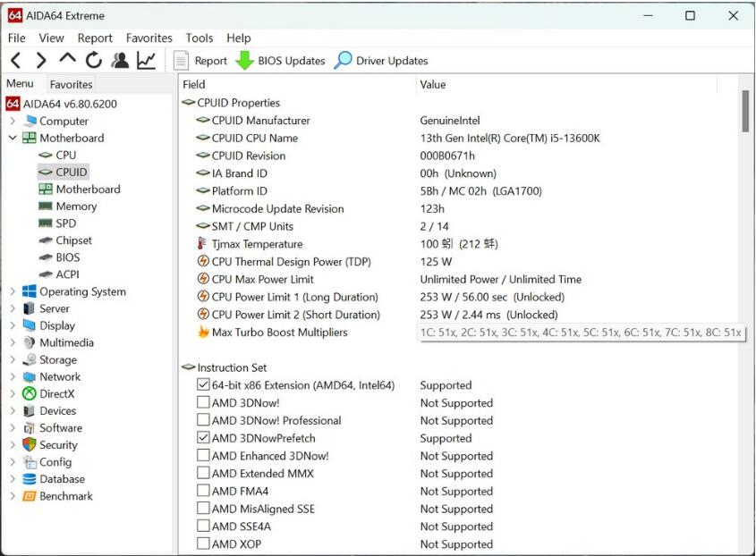Expand the Operating System node
Viewport: 756px width, 556px height.
13,291
